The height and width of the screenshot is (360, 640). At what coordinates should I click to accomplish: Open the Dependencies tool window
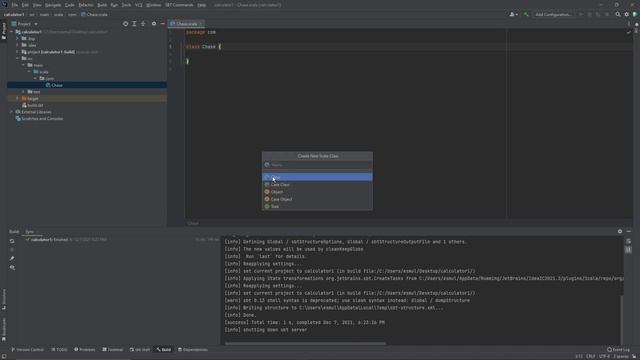(x=193, y=350)
